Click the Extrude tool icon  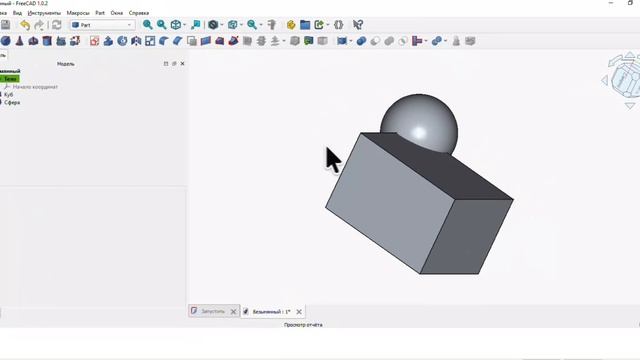pos(108,41)
